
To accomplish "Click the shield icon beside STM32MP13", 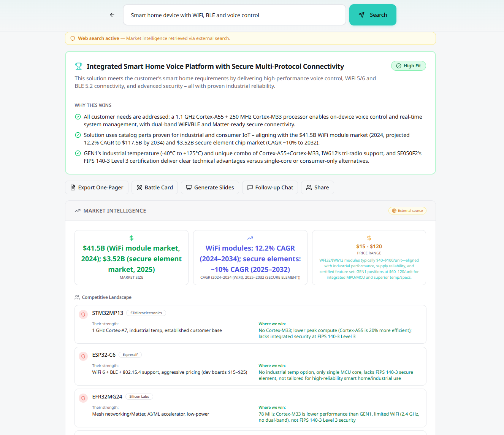I will 83,314.
